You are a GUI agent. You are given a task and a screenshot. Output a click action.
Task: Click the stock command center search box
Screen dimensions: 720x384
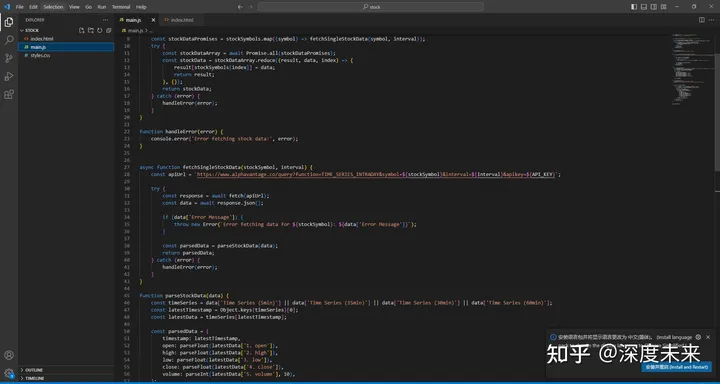click(x=371, y=7)
